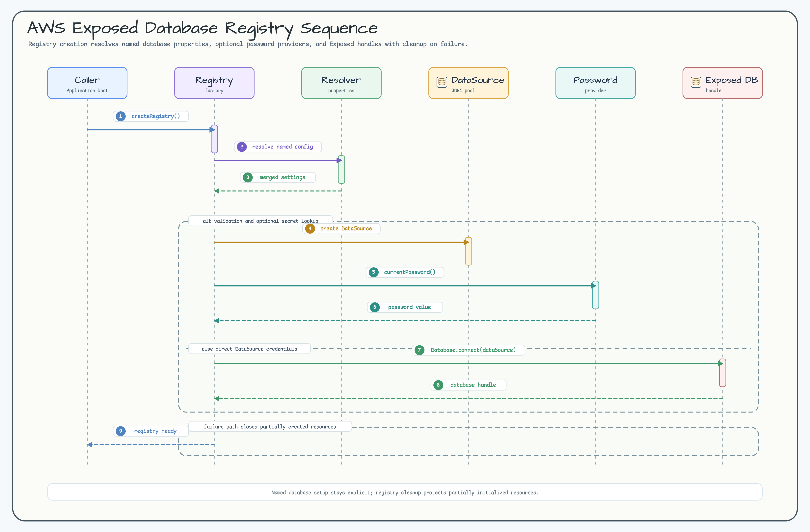This screenshot has height=532, width=810.
Task: Click the else direct DataSource credentials tag
Action: [x=250, y=349]
